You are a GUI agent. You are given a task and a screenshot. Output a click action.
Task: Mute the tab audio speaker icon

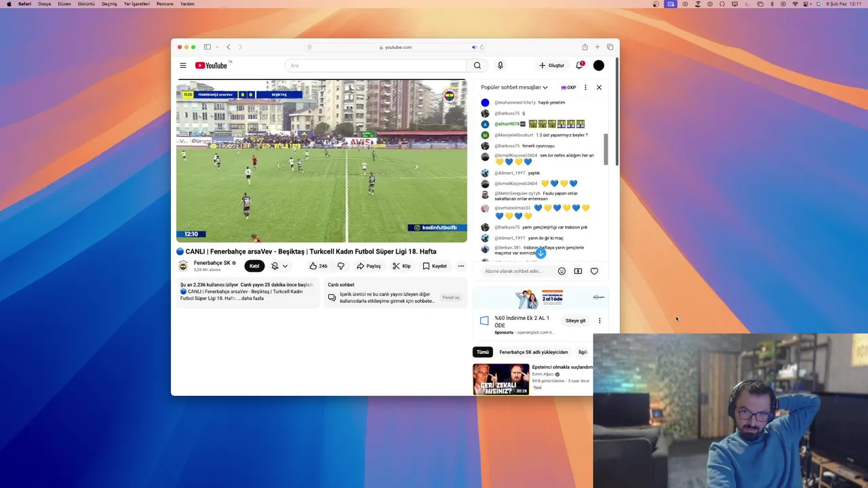[474, 47]
